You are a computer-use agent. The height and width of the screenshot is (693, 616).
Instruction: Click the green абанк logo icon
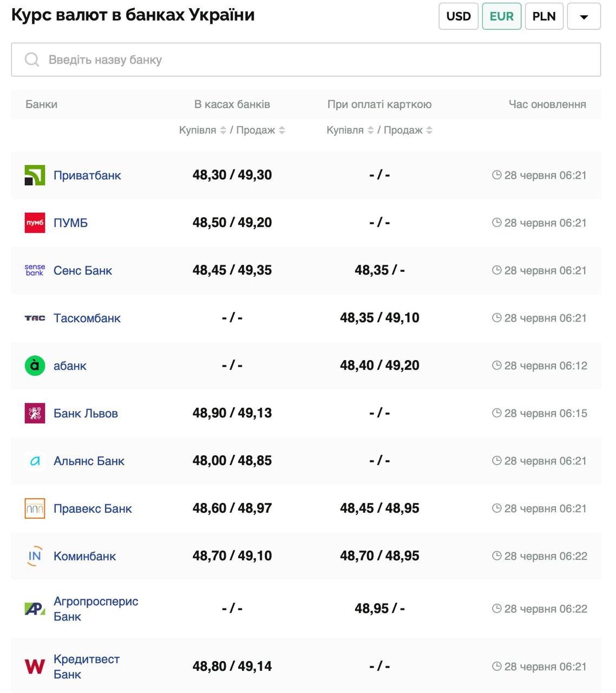pos(35,365)
